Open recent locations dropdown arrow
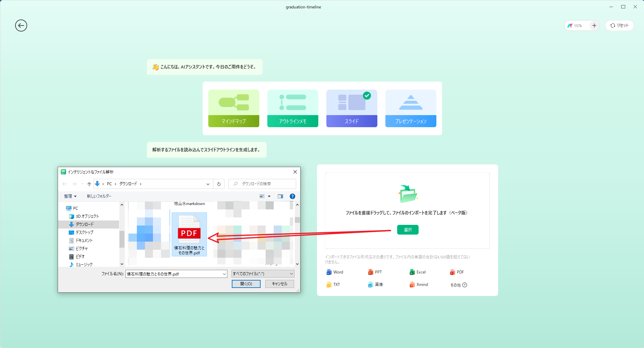 (82, 184)
